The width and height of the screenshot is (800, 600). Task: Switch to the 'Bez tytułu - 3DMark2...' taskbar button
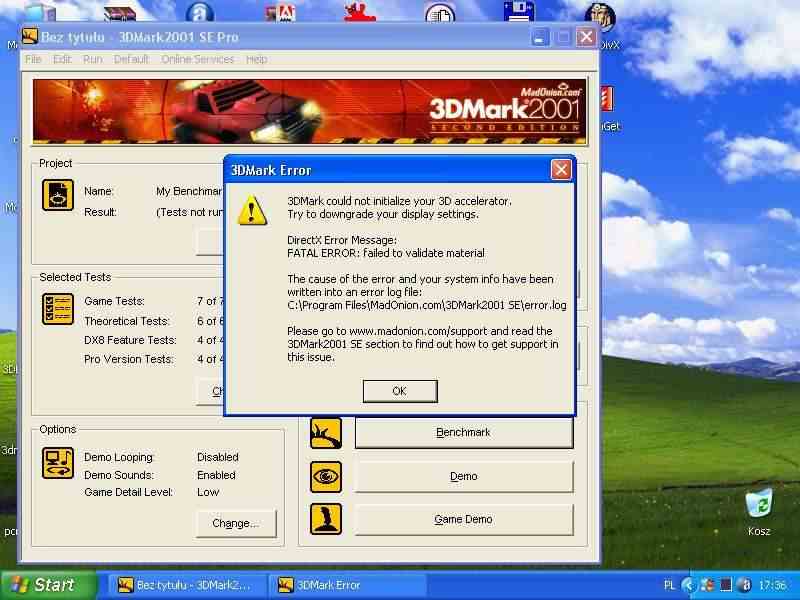[186, 585]
